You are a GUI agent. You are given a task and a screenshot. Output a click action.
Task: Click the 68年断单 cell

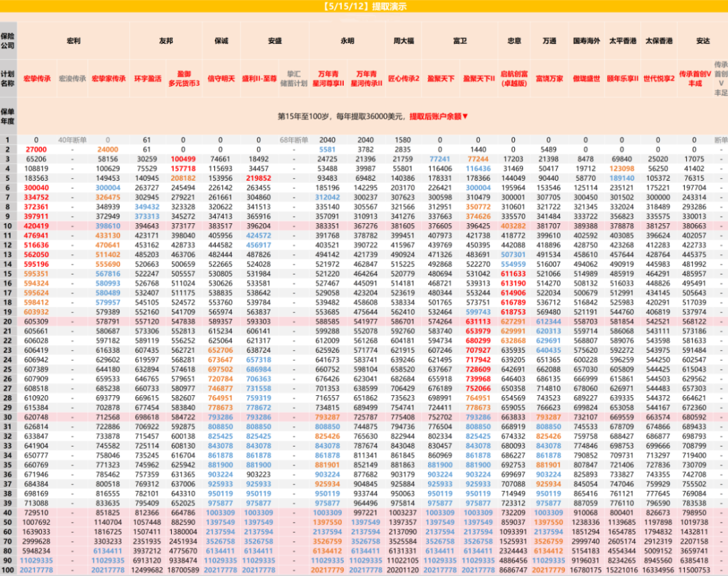pyautogui.click(x=294, y=140)
